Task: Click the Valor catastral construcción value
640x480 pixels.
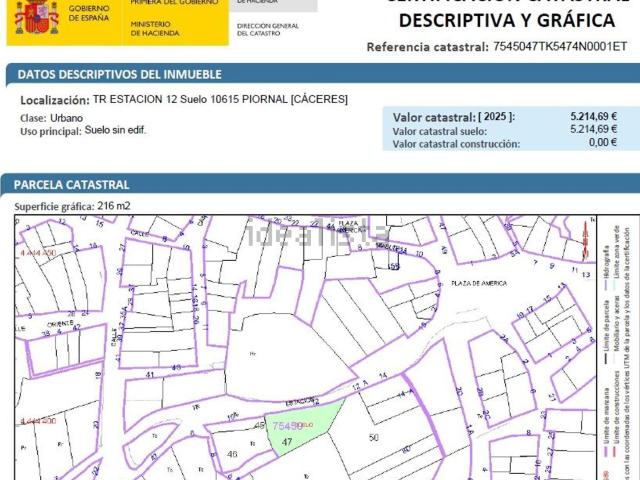Action: tap(603, 143)
